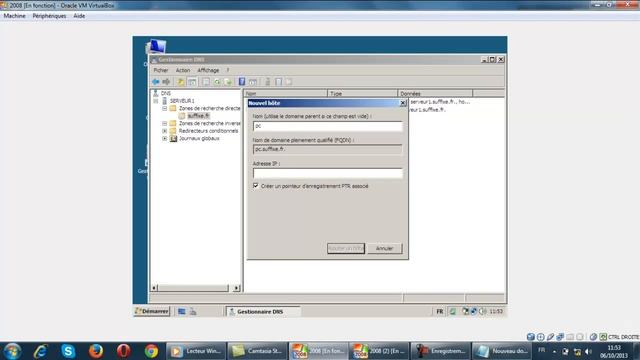Open VirtualBox Machine menu
This screenshot has width=640, height=360.
tap(15, 16)
